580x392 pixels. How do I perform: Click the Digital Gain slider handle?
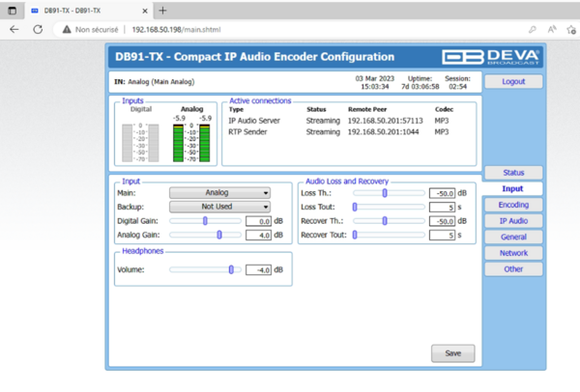point(205,221)
